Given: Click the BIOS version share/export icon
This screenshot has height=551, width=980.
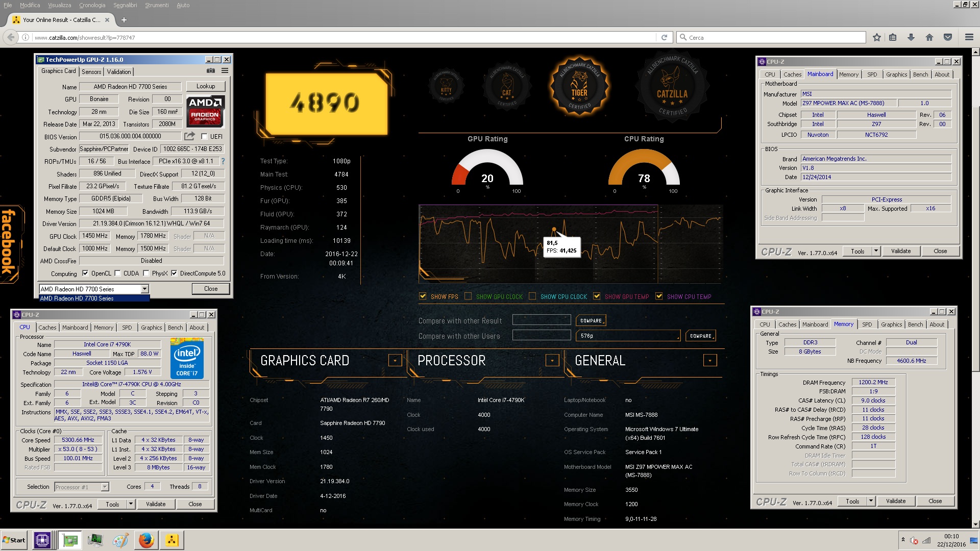Looking at the screenshot, I should 189,136.
